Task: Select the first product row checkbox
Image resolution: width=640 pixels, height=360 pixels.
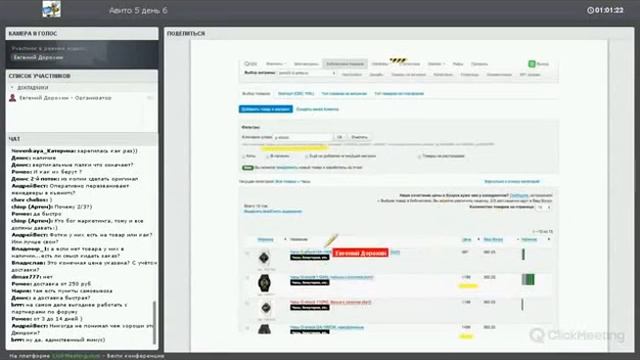Action: [247, 253]
